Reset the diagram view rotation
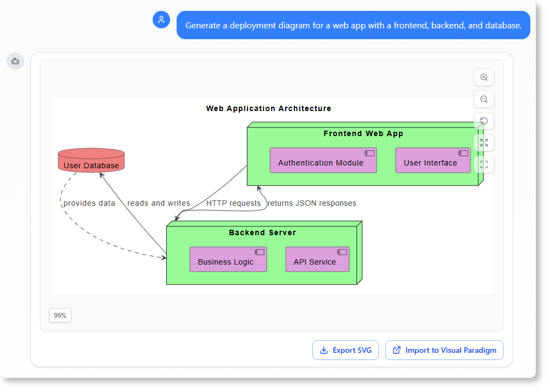Screen dimensions: 550x392 483,121
